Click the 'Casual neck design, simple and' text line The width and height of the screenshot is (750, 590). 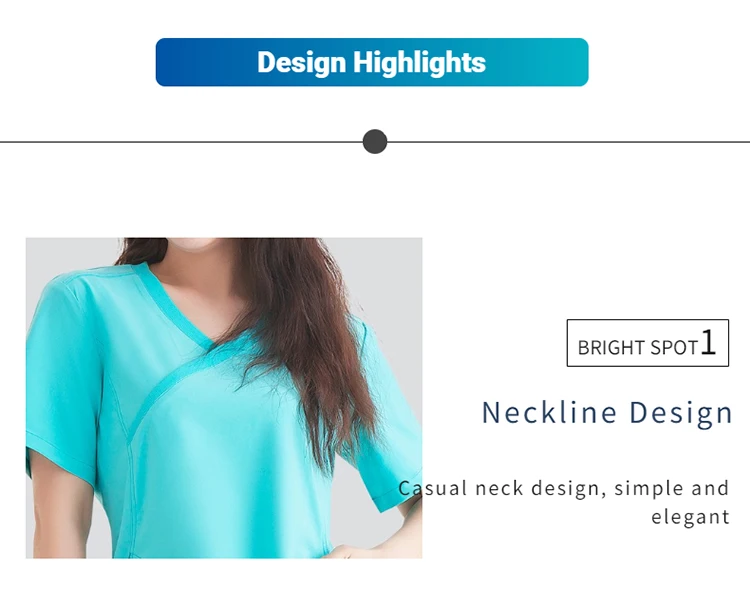point(563,489)
